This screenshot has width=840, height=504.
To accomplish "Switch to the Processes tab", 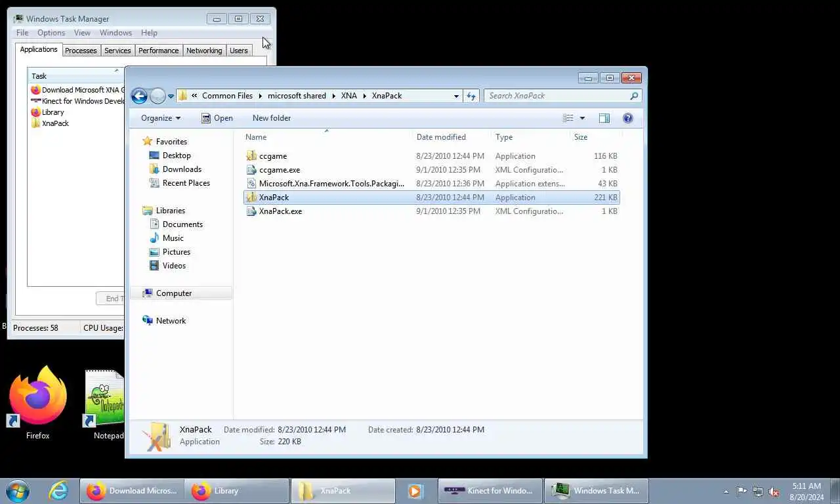I will [81, 51].
